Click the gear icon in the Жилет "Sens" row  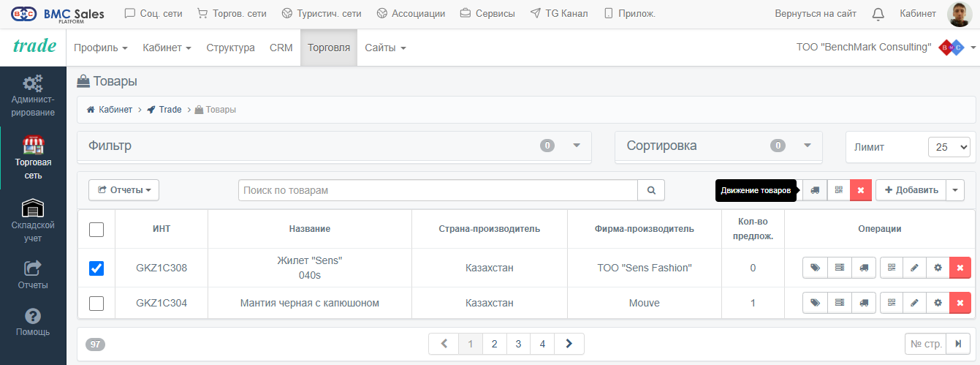pos(938,268)
